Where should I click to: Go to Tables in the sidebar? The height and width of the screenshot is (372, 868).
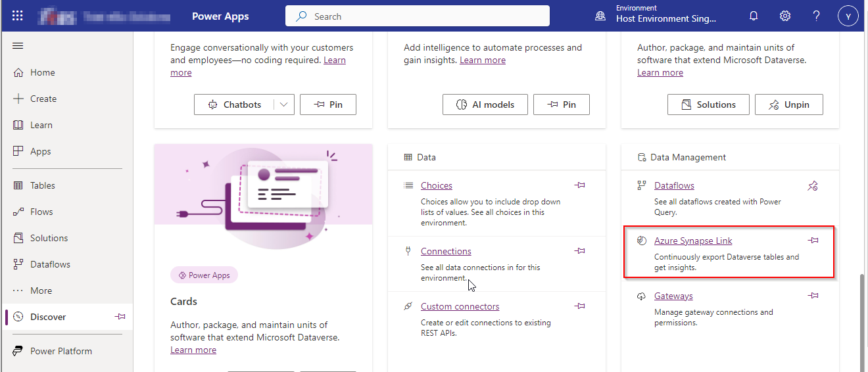pos(42,185)
